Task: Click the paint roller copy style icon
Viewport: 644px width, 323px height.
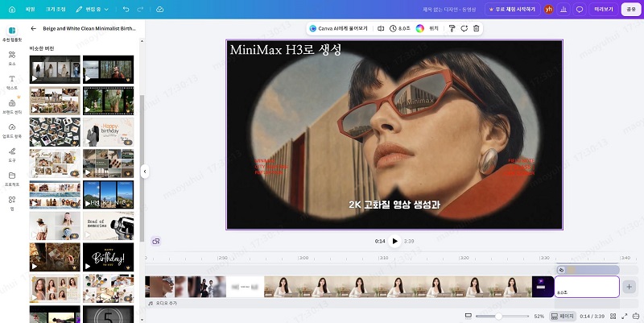Action: pos(452,28)
